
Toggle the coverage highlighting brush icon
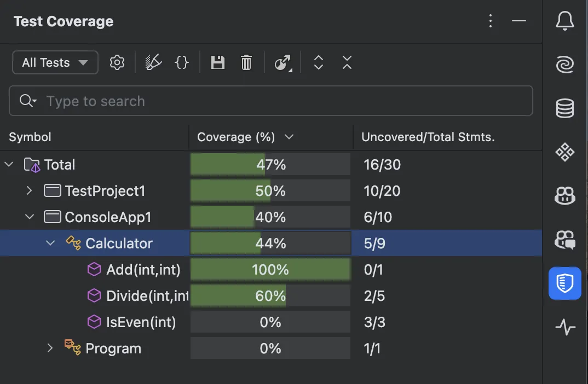point(153,62)
